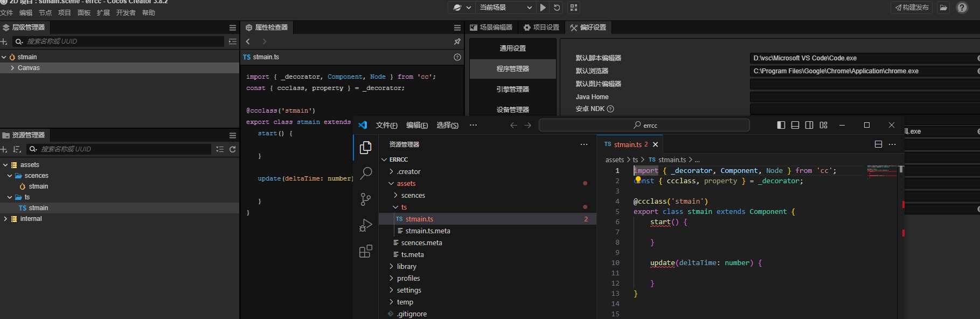
Task: Open the 属性检查器 inspector tab
Action: click(x=267, y=27)
